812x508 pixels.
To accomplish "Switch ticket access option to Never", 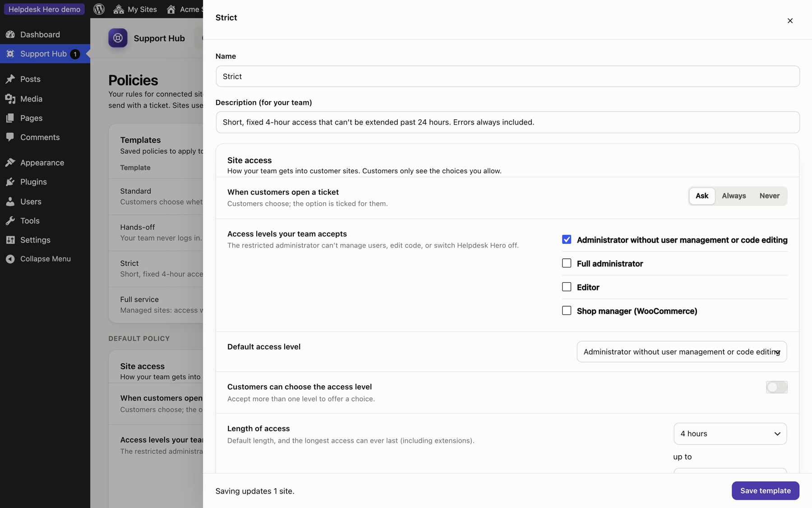I will [769, 196].
